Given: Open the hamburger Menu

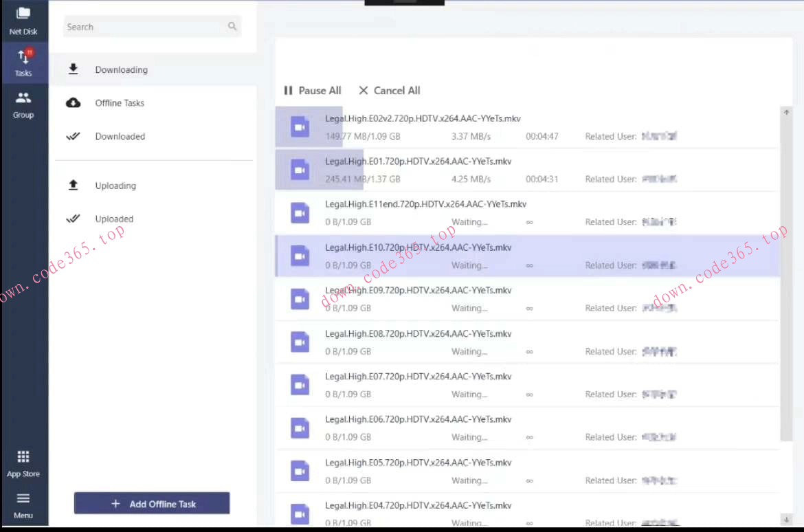Looking at the screenshot, I should (x=23, y=505).
